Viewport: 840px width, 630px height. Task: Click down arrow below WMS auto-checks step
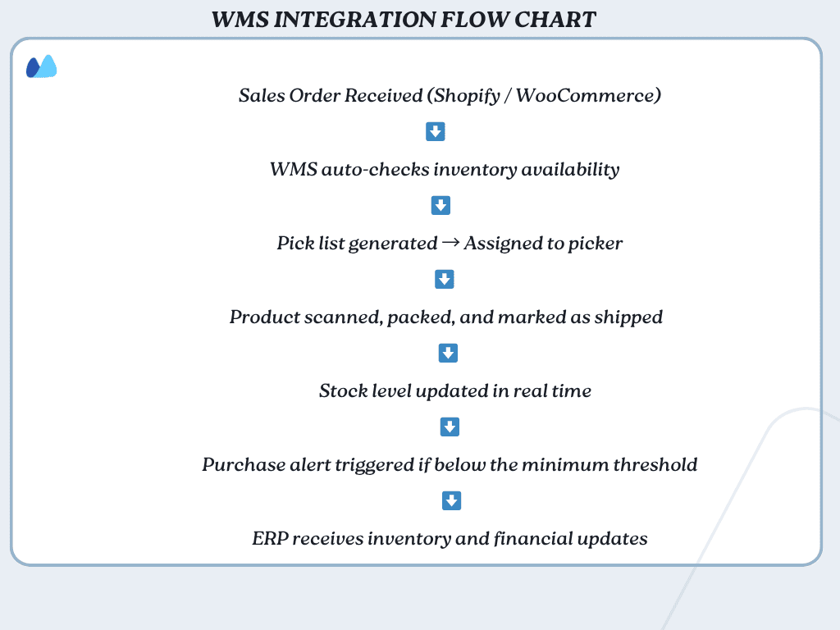441,206
